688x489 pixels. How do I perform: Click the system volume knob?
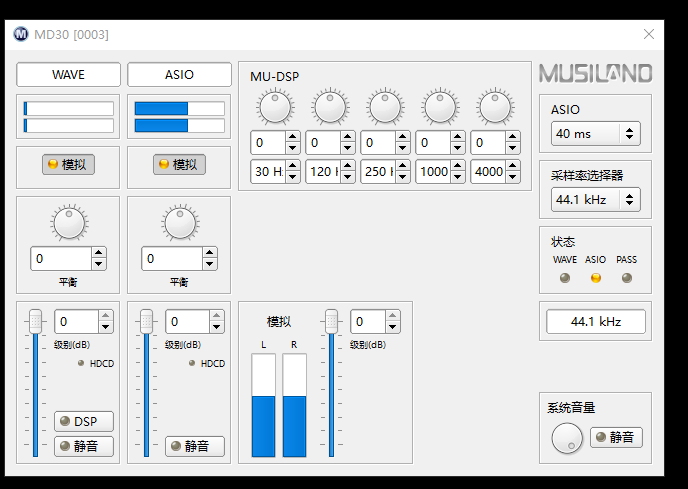click(x=567, y=437)
